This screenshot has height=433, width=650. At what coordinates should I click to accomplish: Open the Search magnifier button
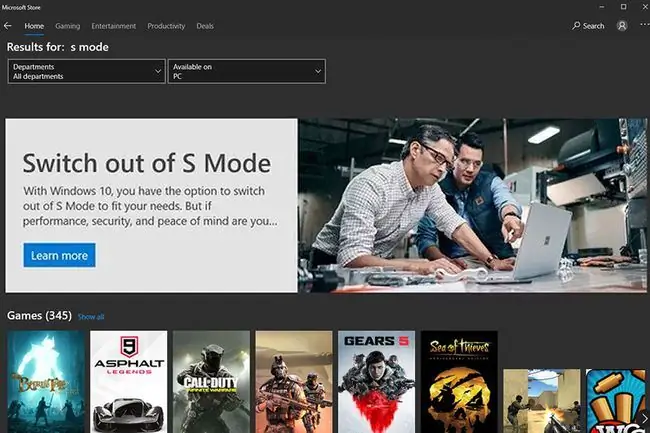(588, 26)
